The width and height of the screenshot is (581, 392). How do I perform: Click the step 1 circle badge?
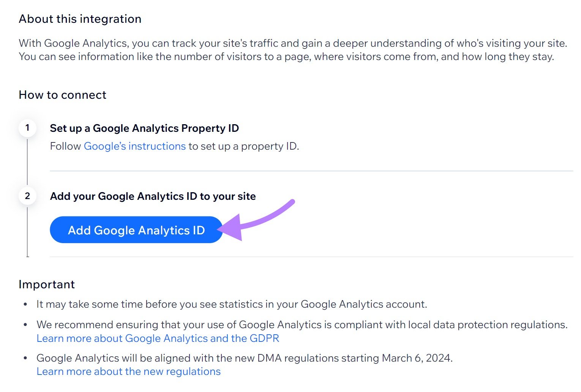(x=27, y=128)
